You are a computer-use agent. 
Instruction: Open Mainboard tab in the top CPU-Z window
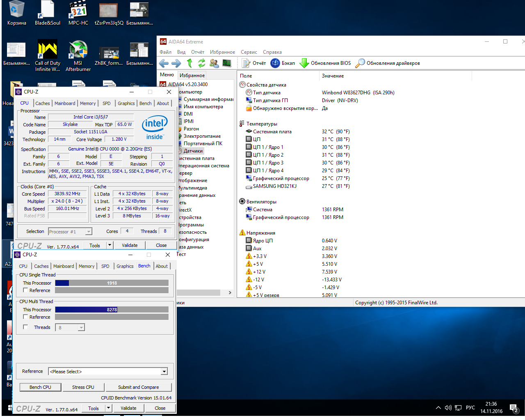point(65,103)
